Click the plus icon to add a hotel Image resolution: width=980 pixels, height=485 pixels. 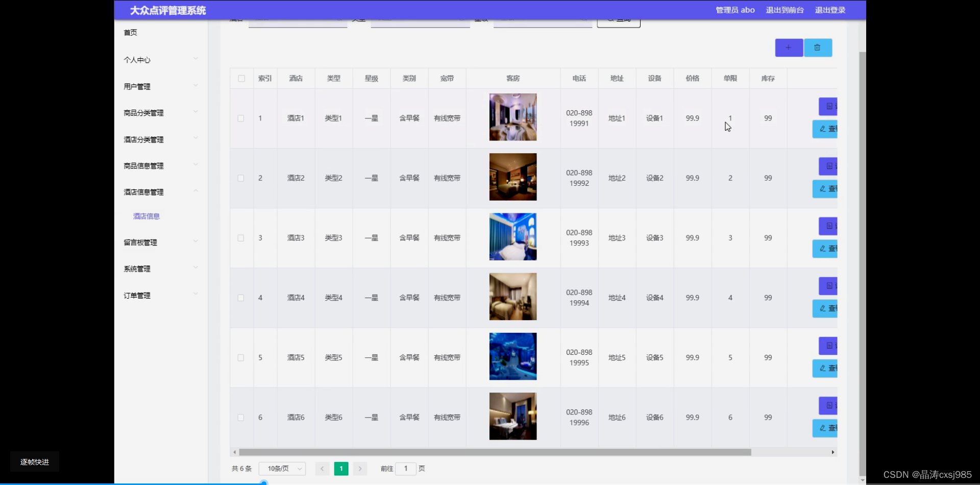click(789, 47)
